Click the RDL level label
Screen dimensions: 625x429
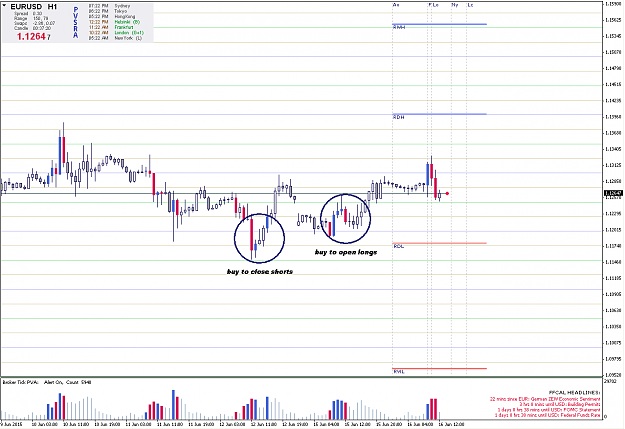click(399, 246)
